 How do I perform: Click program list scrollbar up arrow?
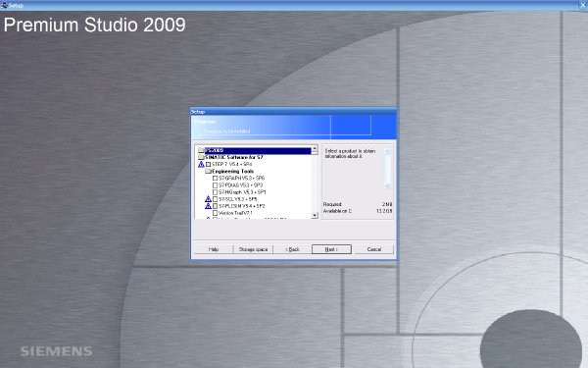[x=315, y=149]
